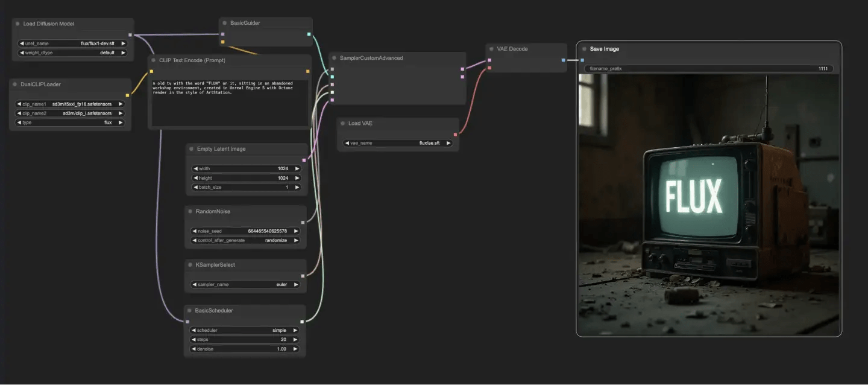Click the DualCLIPLoader yellow CLIP output port
Image resolution: width=868 pixels, height=385 pixels.
[x=127, y=95]
